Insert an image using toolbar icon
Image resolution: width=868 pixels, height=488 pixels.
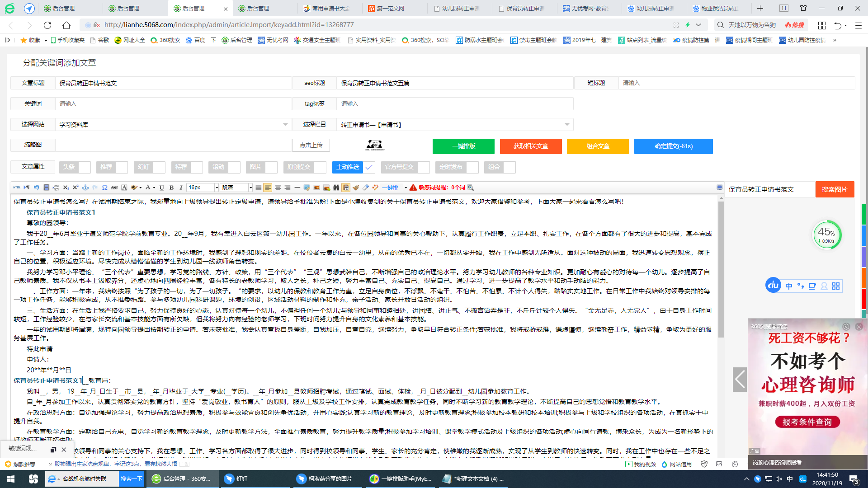pyautogui.click(x=316, y=188)
